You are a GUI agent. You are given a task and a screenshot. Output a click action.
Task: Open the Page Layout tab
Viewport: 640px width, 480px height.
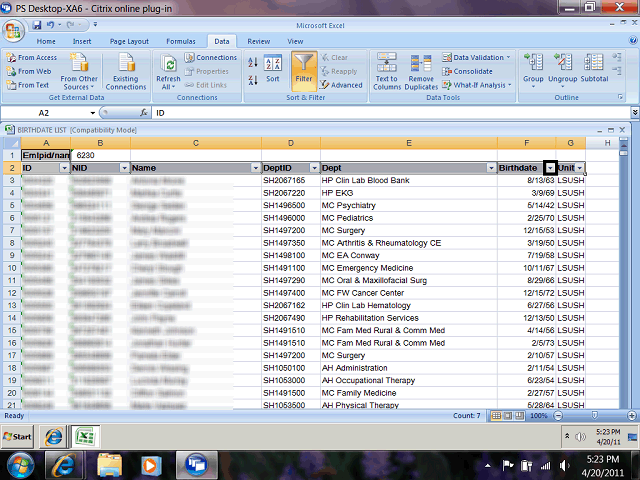tap(129, 41)
